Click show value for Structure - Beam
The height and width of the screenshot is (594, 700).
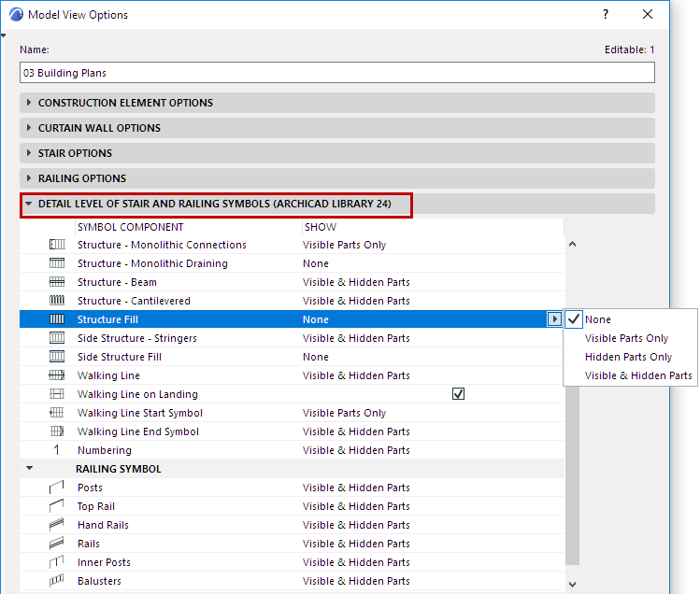[x=356, y=282]
